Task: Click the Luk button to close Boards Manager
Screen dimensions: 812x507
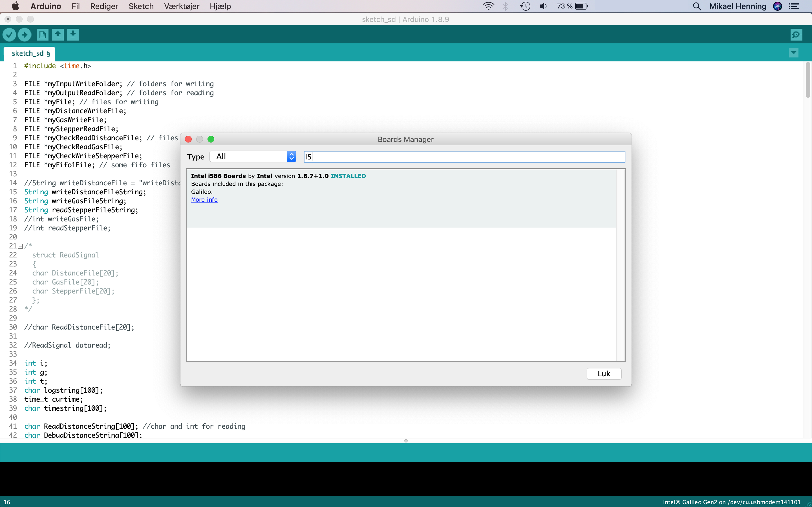Action: (x=604, y=373)
